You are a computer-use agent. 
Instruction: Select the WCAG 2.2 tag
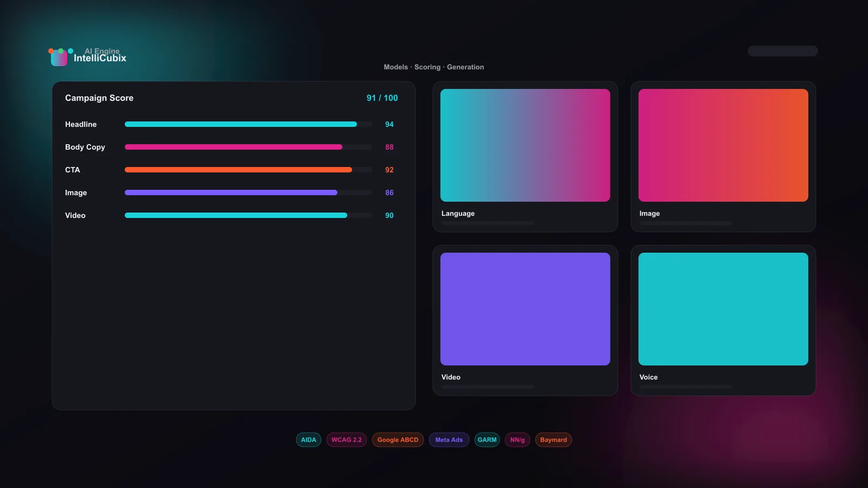[x=347, y=440]
